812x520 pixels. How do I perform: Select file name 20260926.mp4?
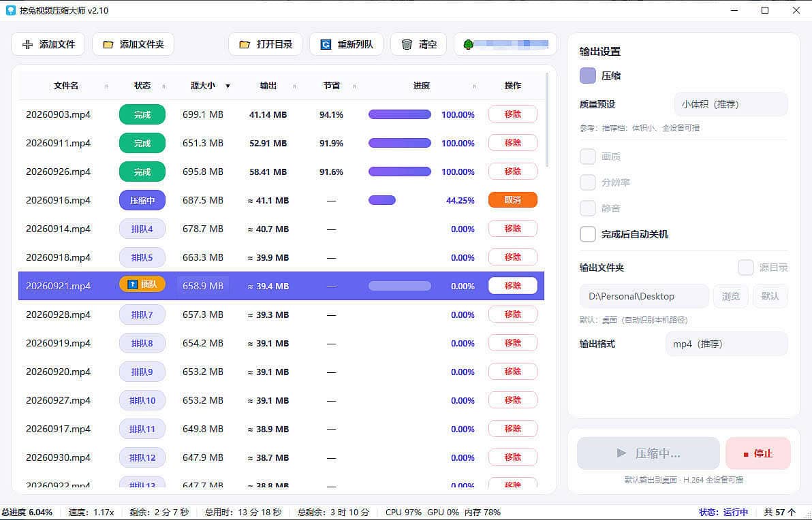tap(58, 172)
